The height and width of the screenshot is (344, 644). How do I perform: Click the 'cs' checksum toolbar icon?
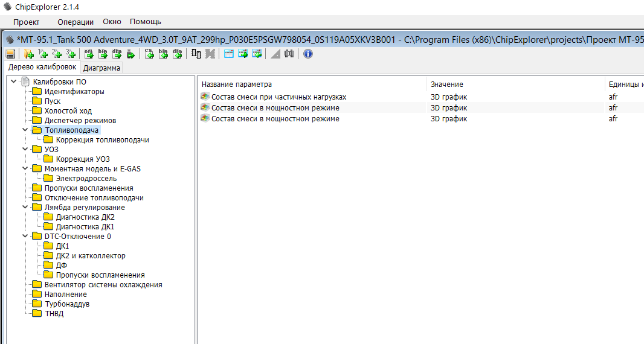click(x=149, y=54)
